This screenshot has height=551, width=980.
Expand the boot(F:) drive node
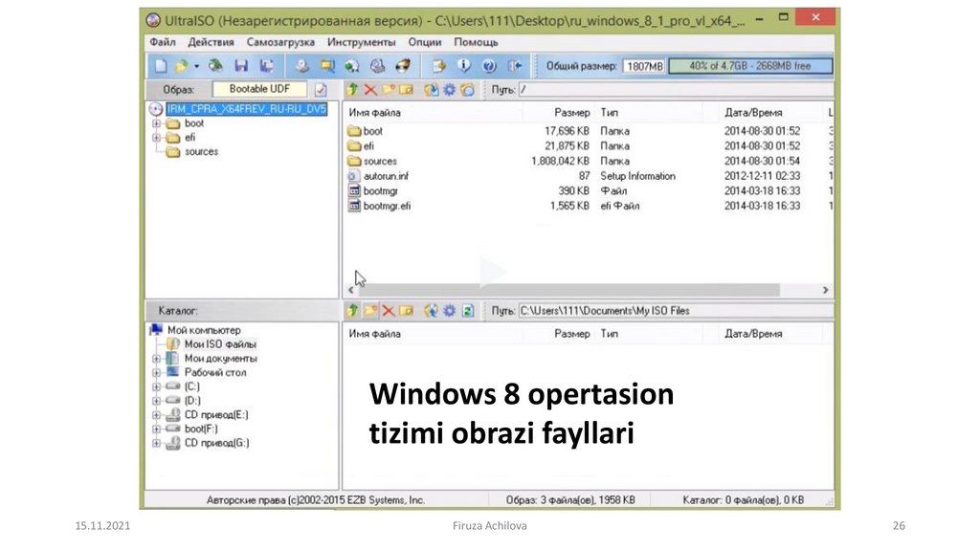pyautogui.click(x=156, y=429)
